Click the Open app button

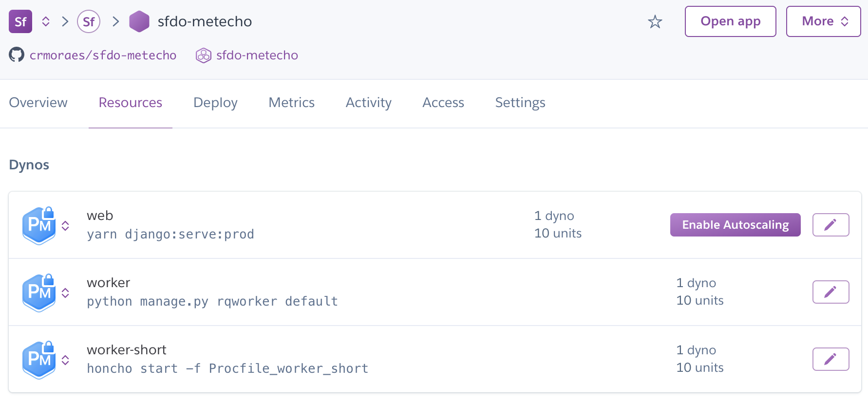pyautogui.click(x=731, y=21)
